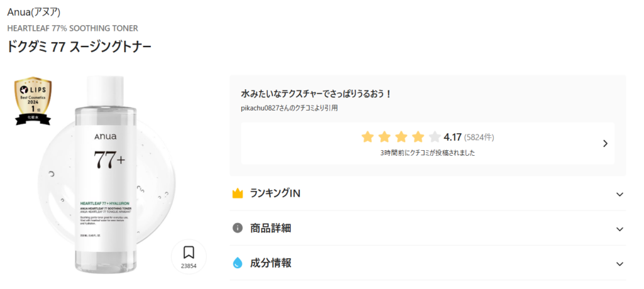Click the right arrow in the rating box
644x289 pixels.
(x=605, y=143)
